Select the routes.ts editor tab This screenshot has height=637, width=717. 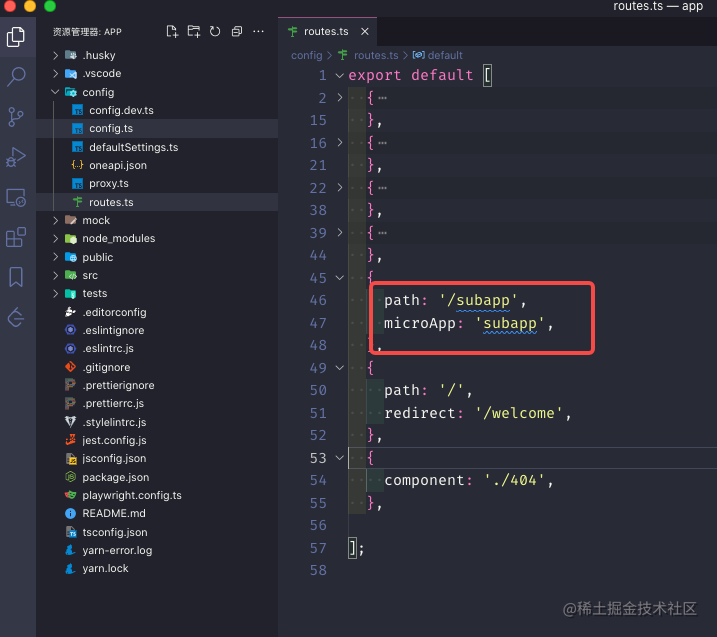coord(327,32)
